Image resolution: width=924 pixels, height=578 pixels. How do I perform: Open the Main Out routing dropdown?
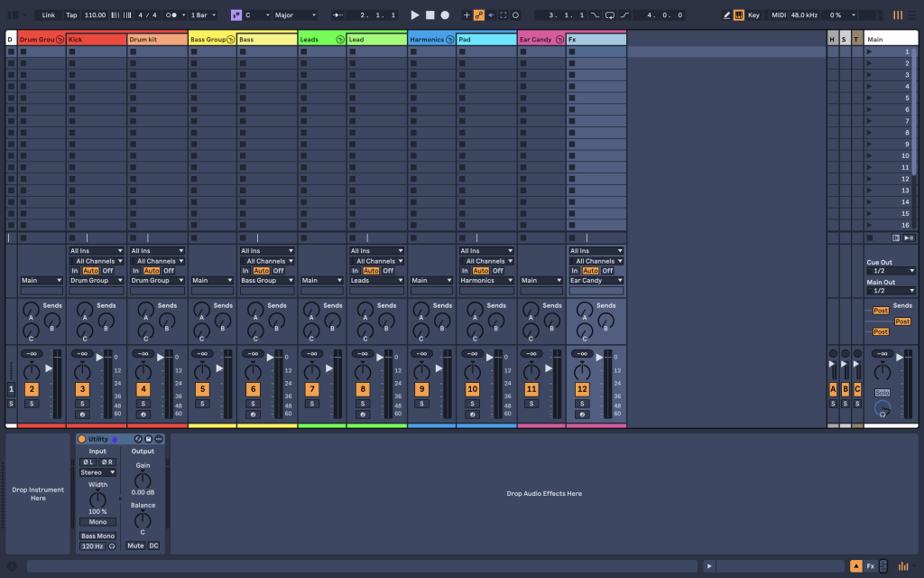892,291
